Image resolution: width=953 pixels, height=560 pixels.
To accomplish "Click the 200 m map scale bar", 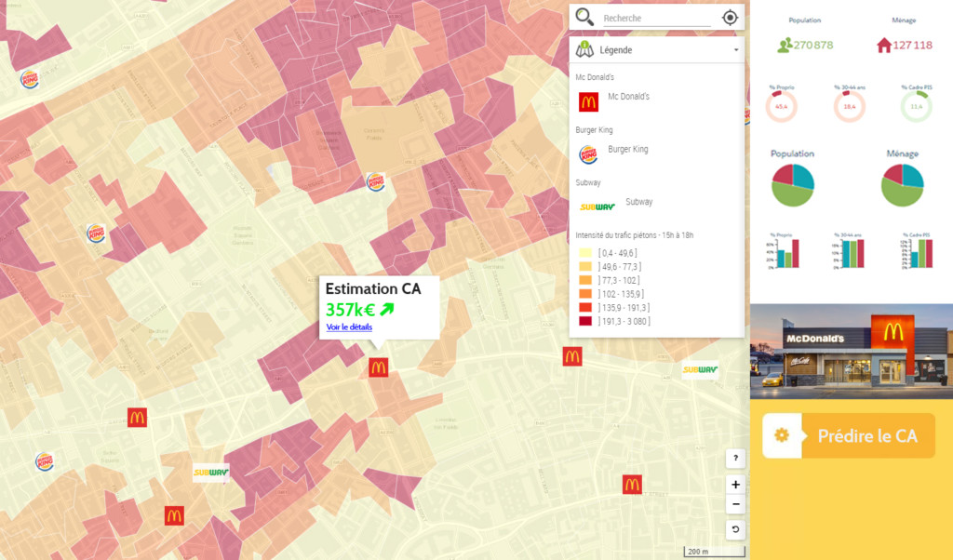I will [715, 552].
